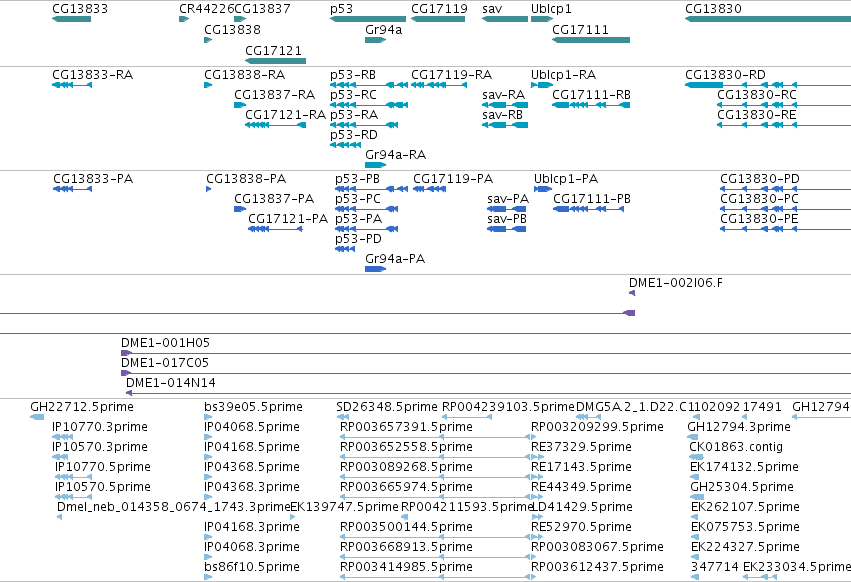
Task: Select clone DME1-002I06.F
Action: pos(632,293)
